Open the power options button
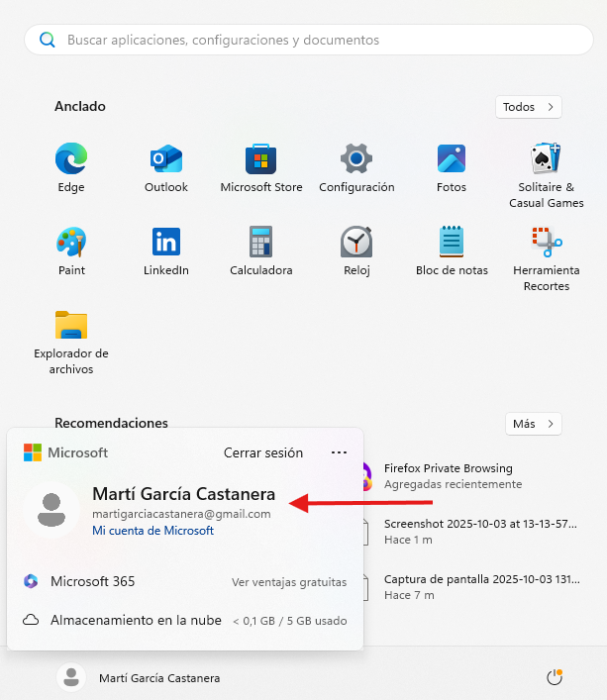607x700 pixels. (555, 678)
